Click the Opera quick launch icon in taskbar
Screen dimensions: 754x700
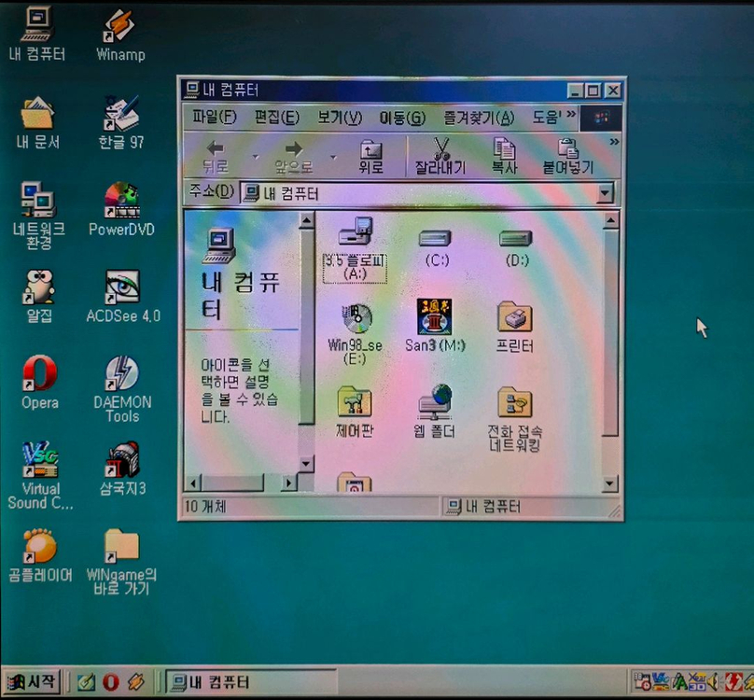tap(110, 681)
